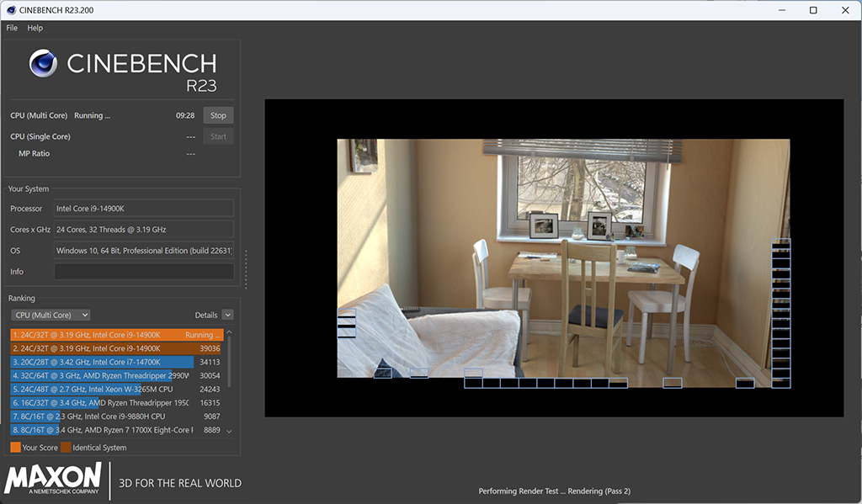Expand the ranking Details chevron
This screenshot has width=862, height=504.
227,315
